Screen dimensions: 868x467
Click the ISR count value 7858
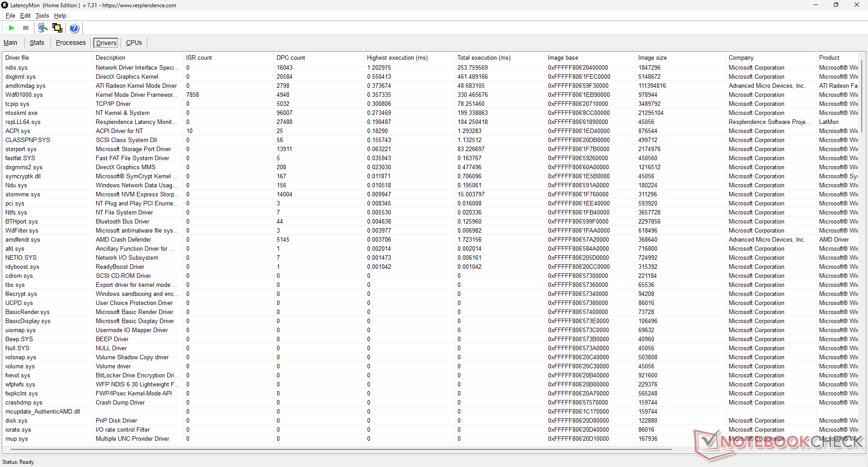coord(192,95)
